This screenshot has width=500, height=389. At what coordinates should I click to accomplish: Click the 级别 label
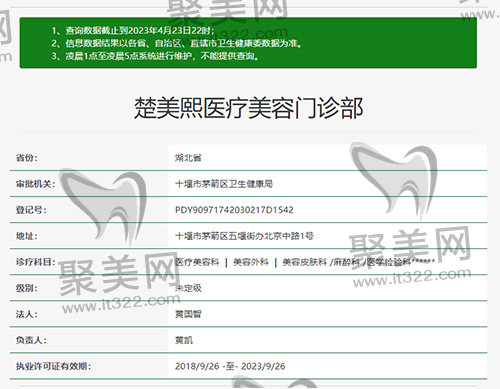point(27,288)
